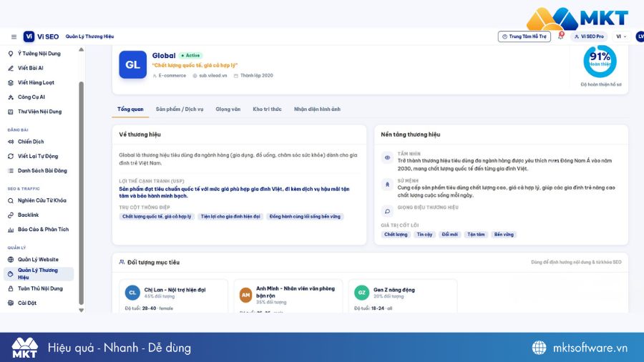Click the Đồng hành cùng lối sống bền vững tag
Screen dimensions: 644x362
point(305,216)
